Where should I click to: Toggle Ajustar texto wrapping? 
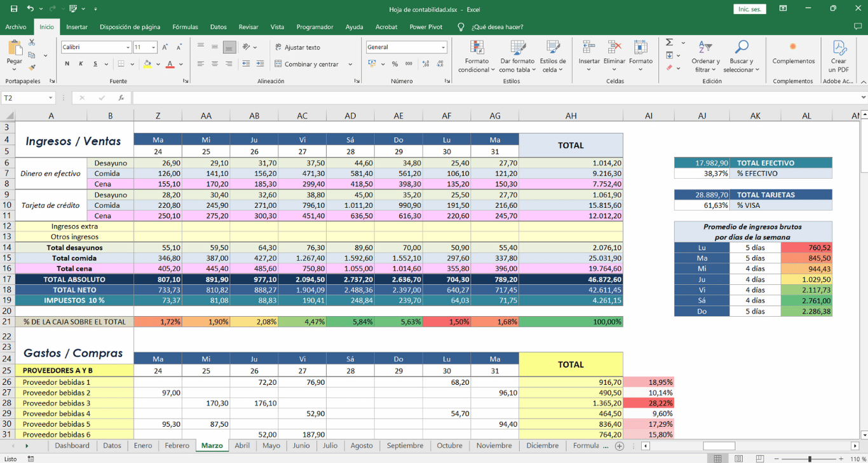(x=297, y=47)
